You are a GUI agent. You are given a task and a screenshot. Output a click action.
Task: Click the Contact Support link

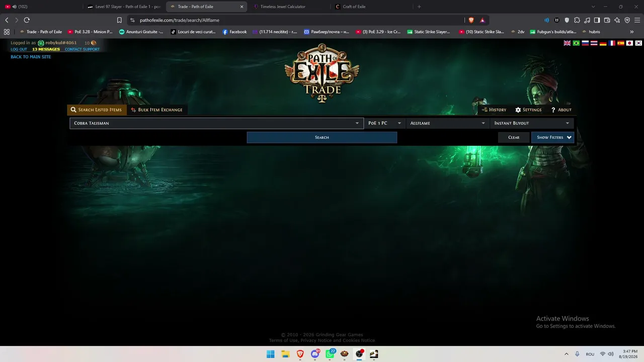tap(82, 49)
